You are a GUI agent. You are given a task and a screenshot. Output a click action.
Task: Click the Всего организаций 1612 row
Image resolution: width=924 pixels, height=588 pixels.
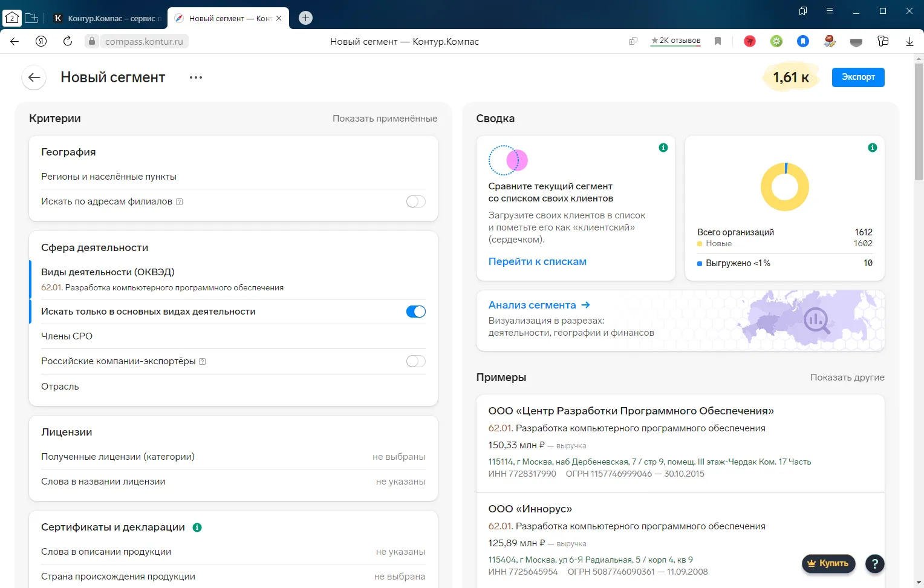tap(785, 232)
